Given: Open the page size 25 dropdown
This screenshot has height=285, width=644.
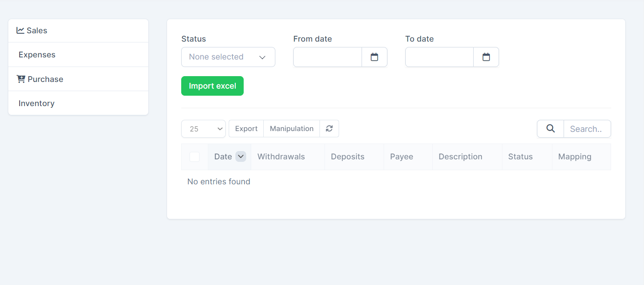Looking at the screenshot, I should 203,129.
